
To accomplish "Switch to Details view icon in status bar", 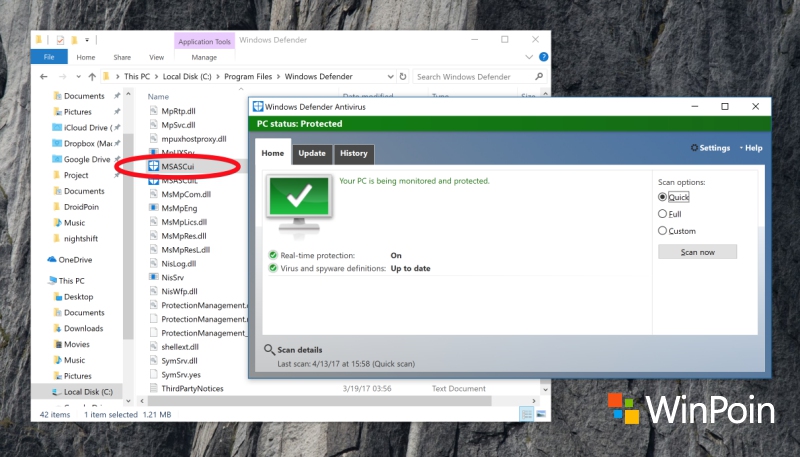I will [x=527, y=414].
